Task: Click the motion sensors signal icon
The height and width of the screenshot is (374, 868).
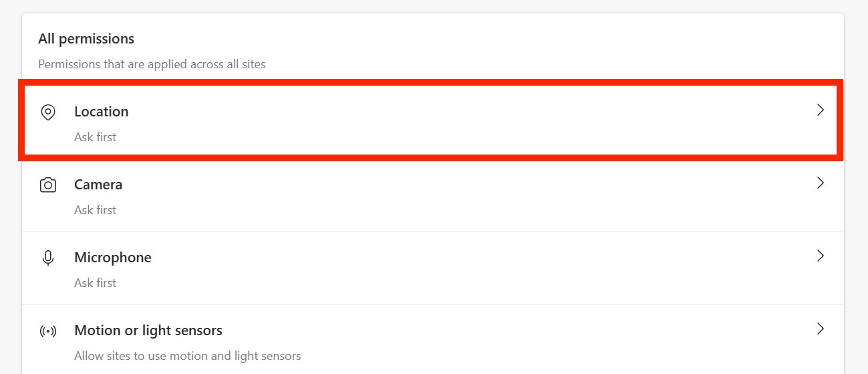Action: pos(47,331)
